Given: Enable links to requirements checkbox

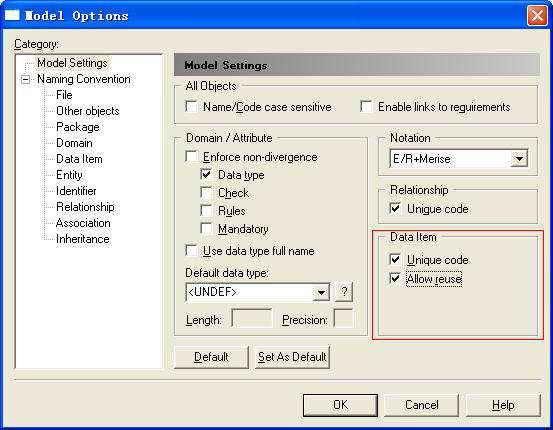Looking at the screenshot, I should pos(366,106).
